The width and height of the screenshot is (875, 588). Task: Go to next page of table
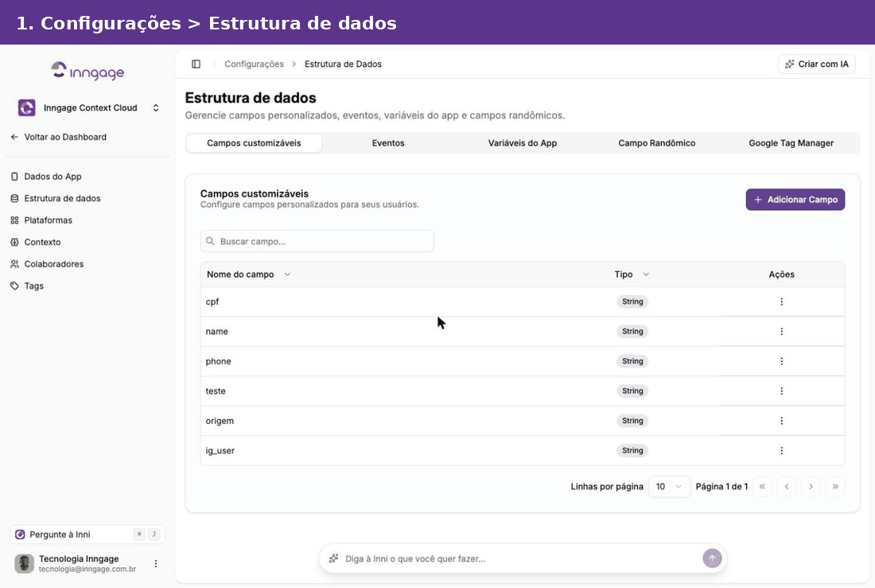pos(811,486)
